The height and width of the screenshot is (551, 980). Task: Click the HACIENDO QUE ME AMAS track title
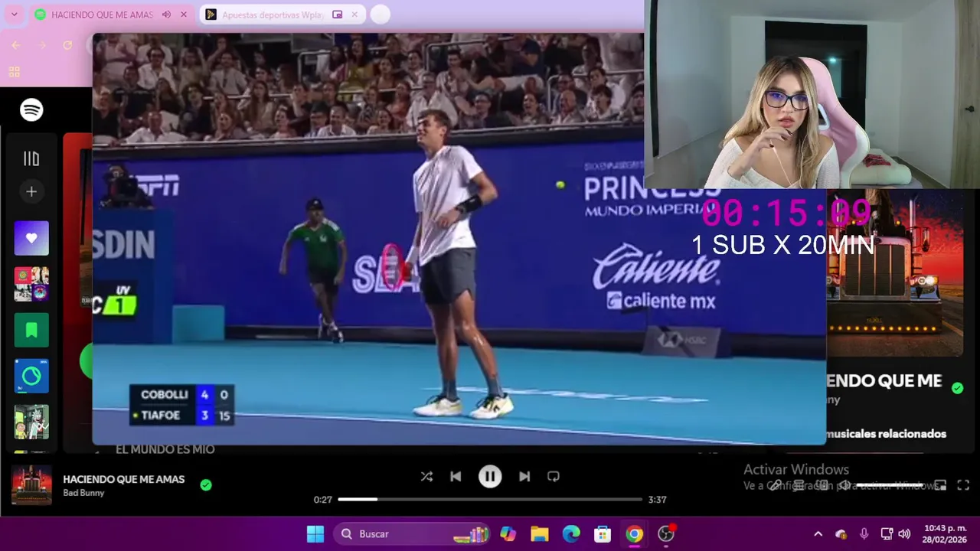(x=124, y=479)
